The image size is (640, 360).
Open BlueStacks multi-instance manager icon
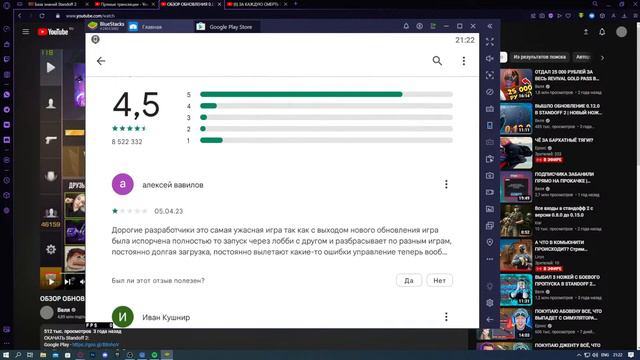[x=490, y=226]
